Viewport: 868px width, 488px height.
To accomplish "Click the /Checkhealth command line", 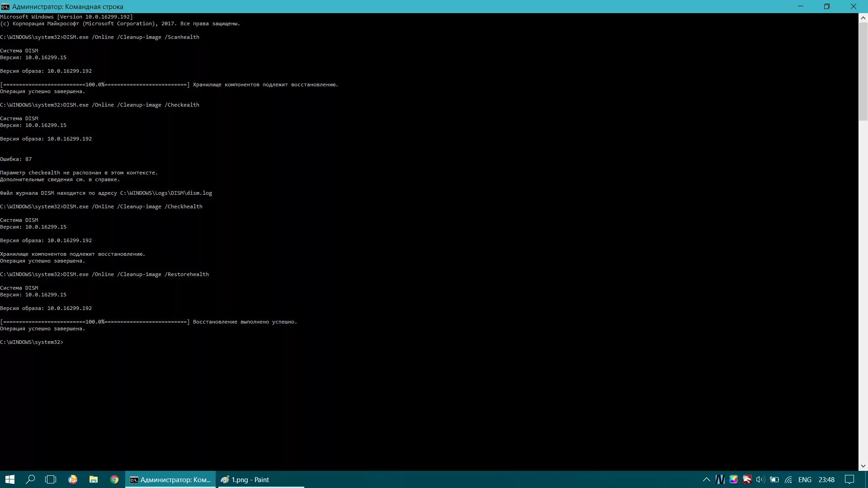I will (x=101, y=206).
